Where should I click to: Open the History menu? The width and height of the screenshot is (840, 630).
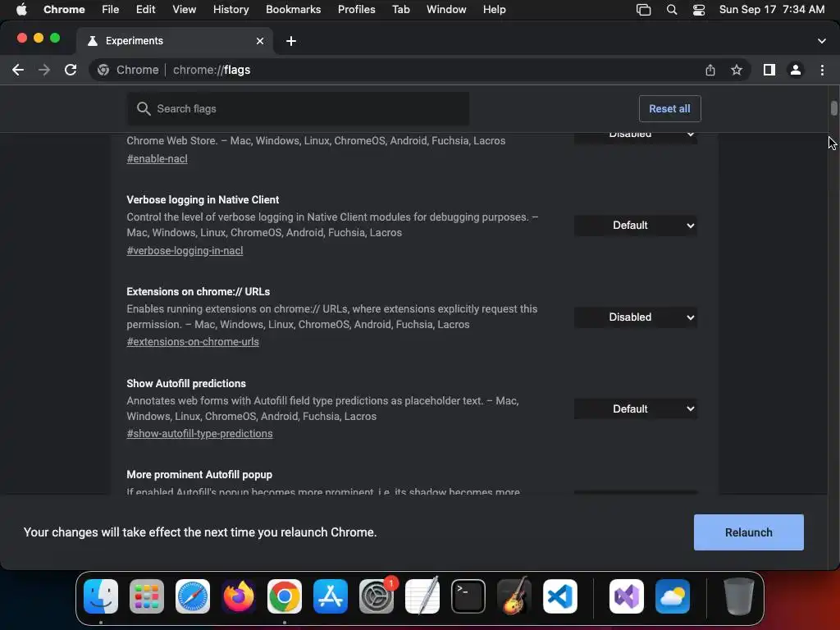coord(231,10)
